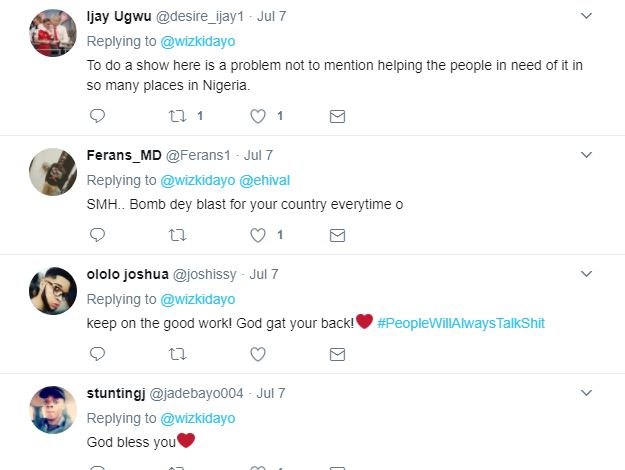Reply to Ijay Ugwu's tweet
This screenshot has height=470, width=625.
tap(97, 116)
